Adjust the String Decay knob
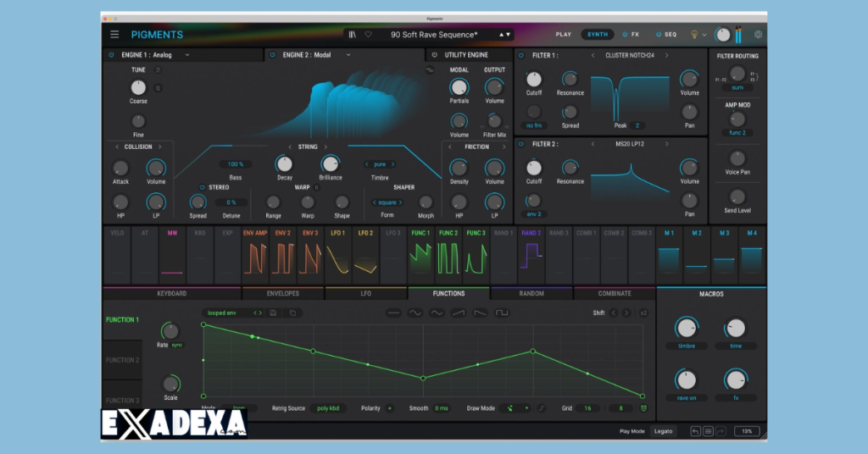The height and width of the screenshot is (454, 868). (284, 164)
